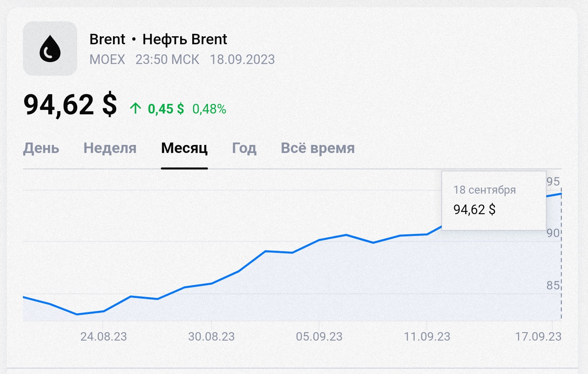Open the Год chart period
588x374 pixels.
click(x=244, y=148)
